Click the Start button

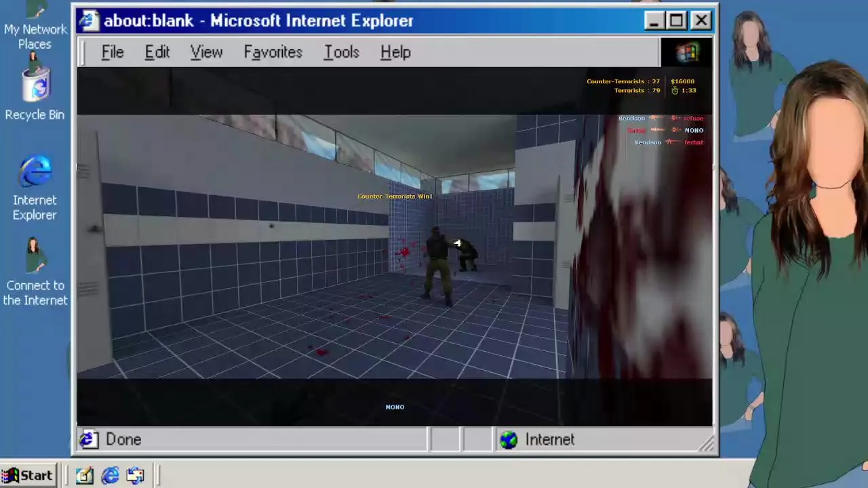(28, 476)
